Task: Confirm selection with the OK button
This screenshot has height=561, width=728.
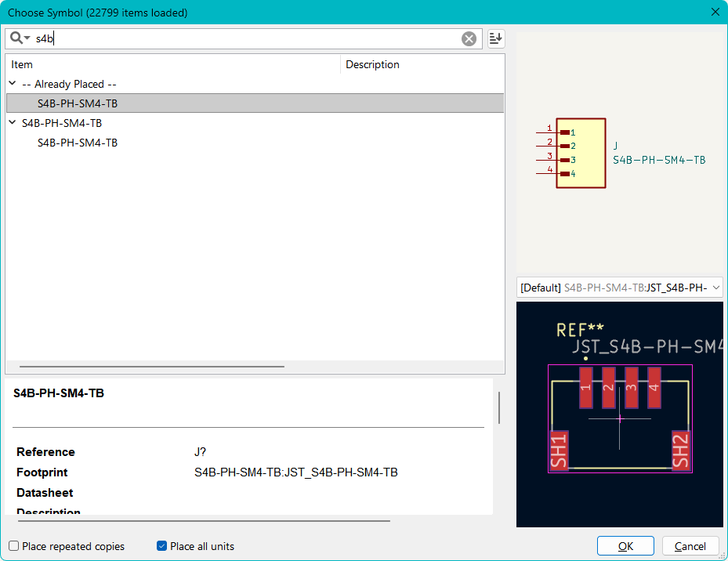Action: click(625, 546)
